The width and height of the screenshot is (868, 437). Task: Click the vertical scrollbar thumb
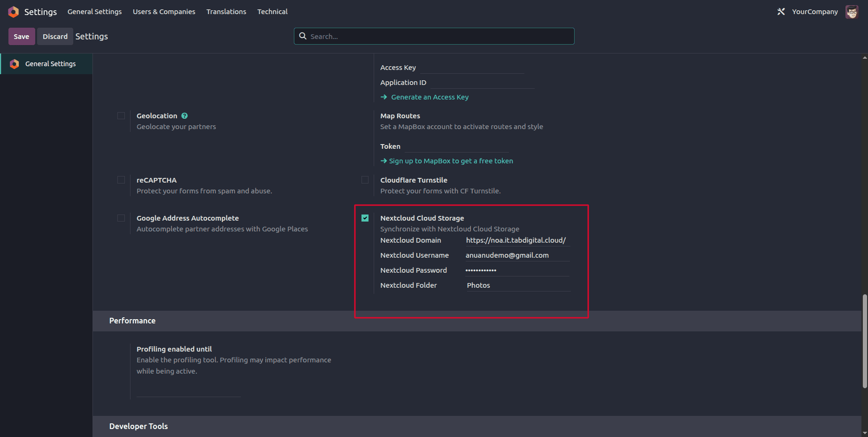pyautogui.click(x=865, y=341)
